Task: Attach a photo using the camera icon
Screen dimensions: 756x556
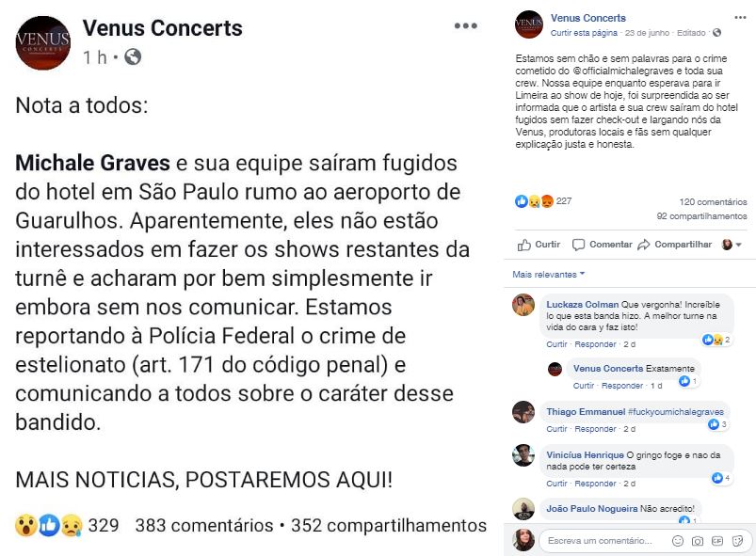Action: click(698, 541)
